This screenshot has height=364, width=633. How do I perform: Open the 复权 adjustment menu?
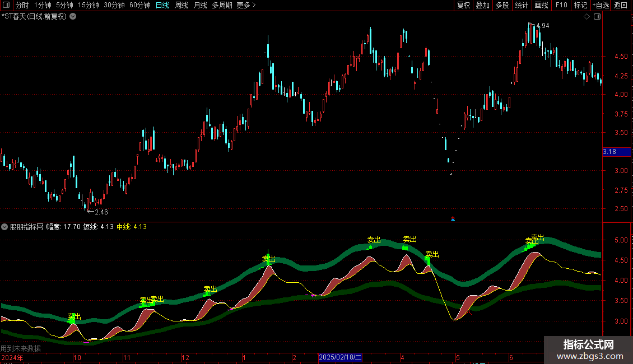463,5
